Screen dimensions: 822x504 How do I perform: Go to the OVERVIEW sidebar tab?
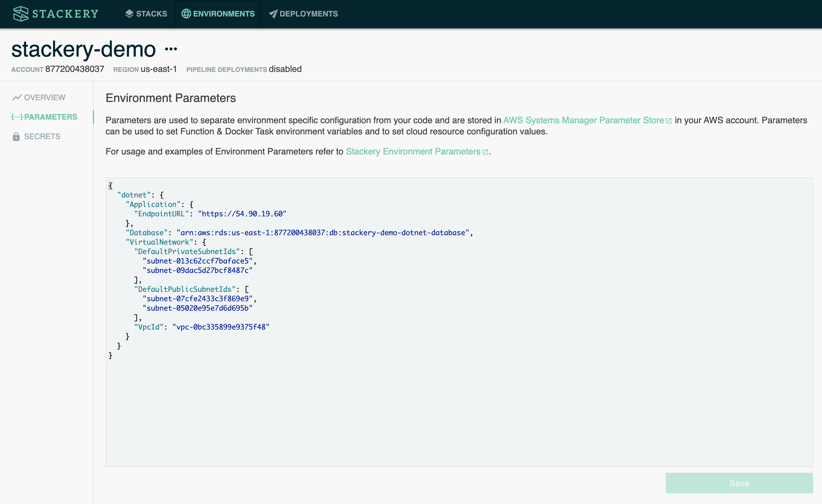coord(39,97)
